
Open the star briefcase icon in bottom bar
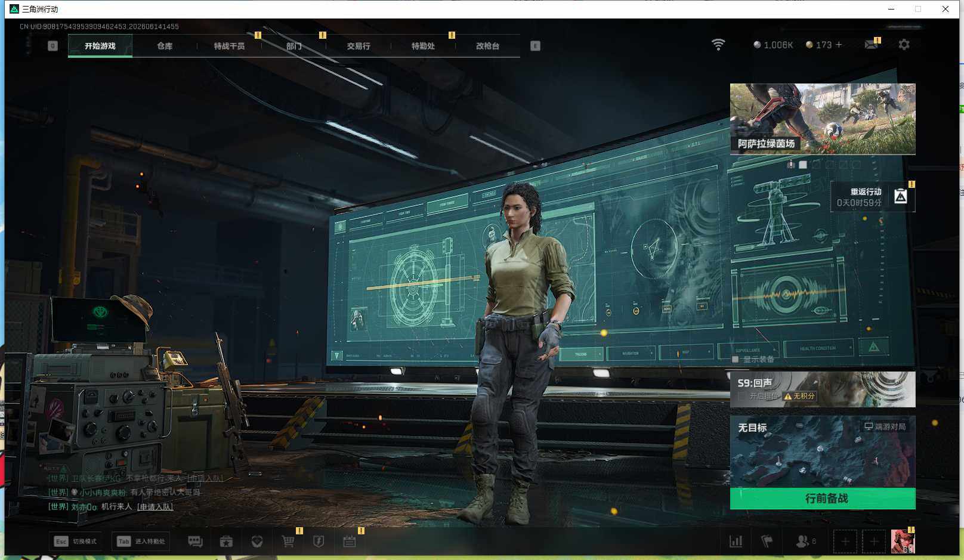[x=226, y=542]
